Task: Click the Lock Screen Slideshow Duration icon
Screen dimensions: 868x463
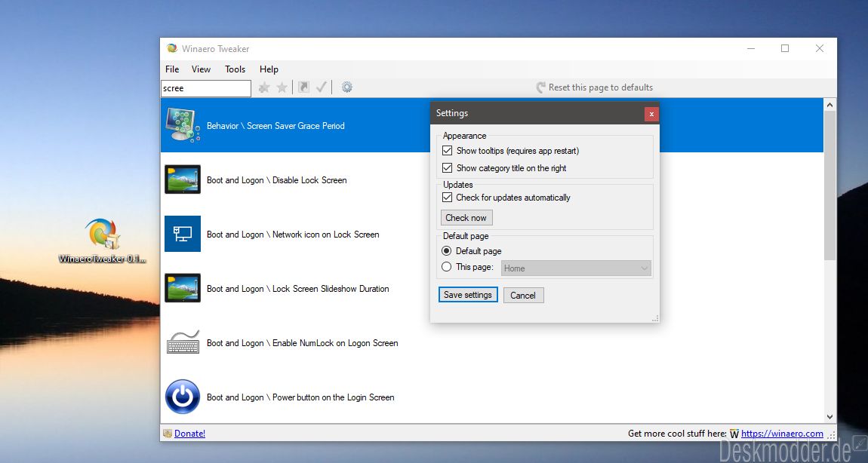Action: pos(183,287)
